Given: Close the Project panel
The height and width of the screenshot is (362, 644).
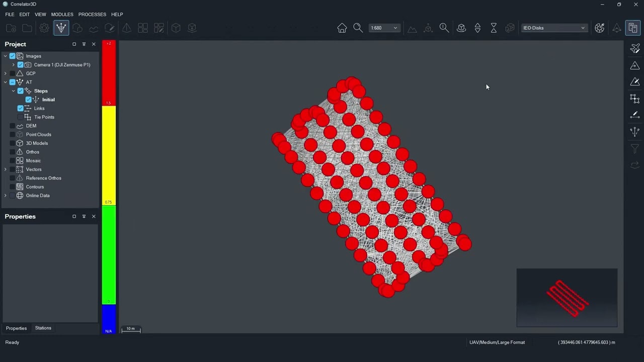Looking at the screenshot, I should point(94,44).
